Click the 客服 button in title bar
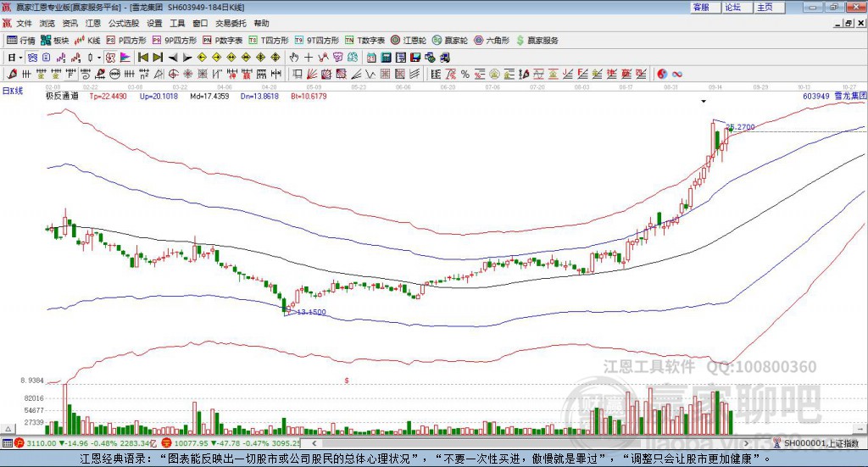 tap(706, 7)
